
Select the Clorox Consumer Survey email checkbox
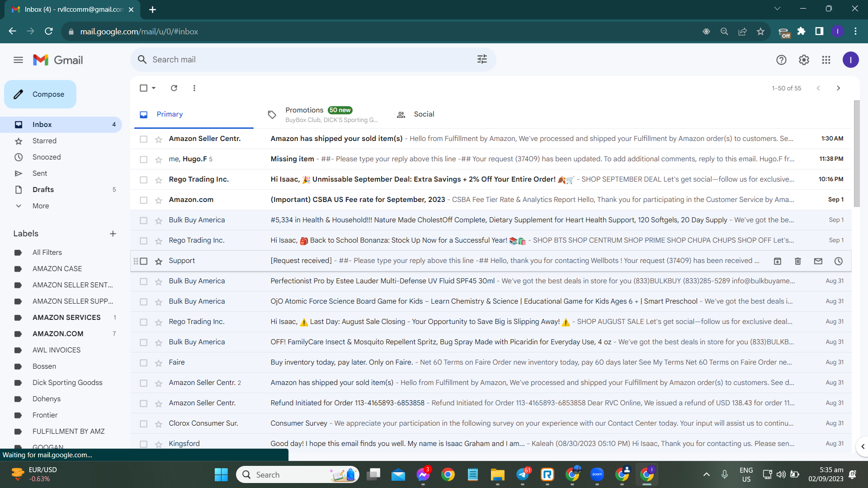click(144, 424)
